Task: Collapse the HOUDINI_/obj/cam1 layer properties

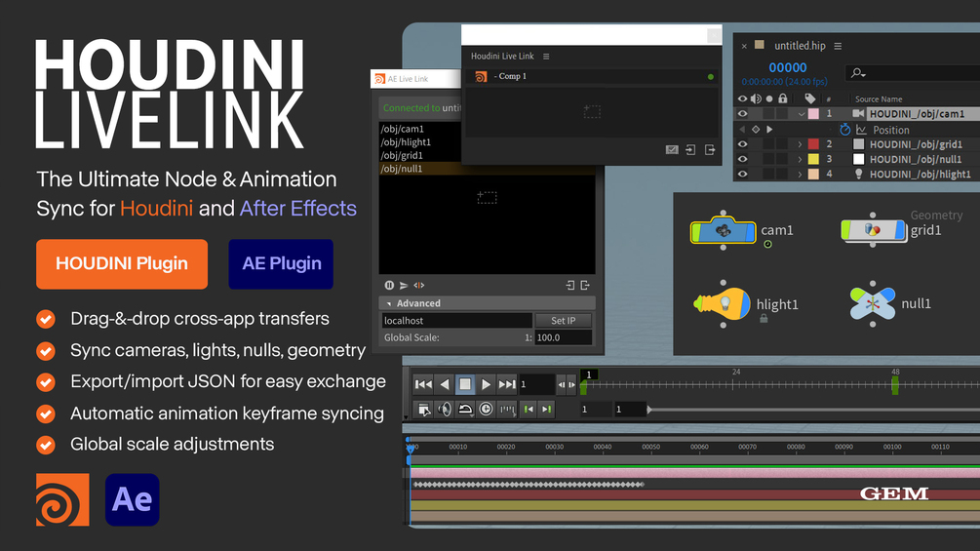Action: [x=801, y=114]
